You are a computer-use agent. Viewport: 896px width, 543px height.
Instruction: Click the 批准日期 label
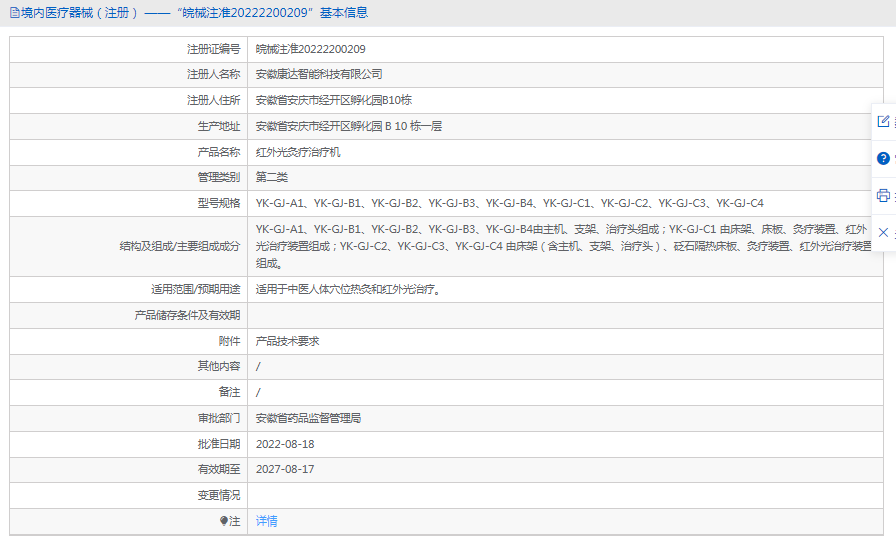[219, 444]
